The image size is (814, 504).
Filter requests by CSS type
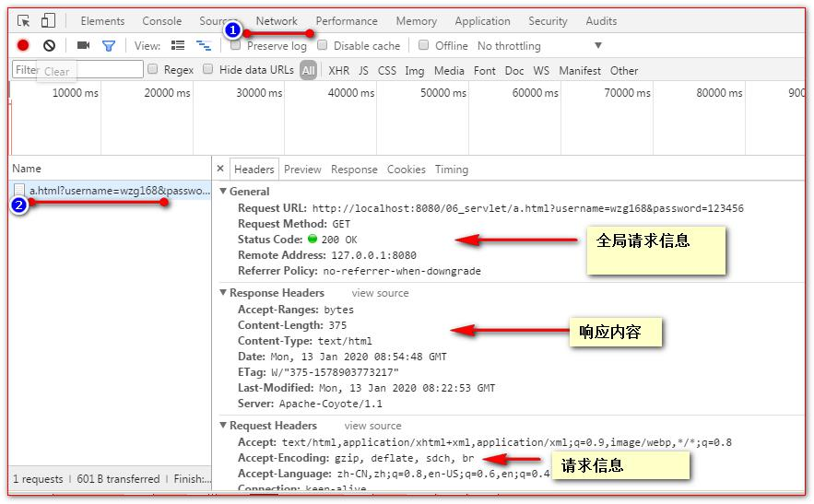click(387, 70)
